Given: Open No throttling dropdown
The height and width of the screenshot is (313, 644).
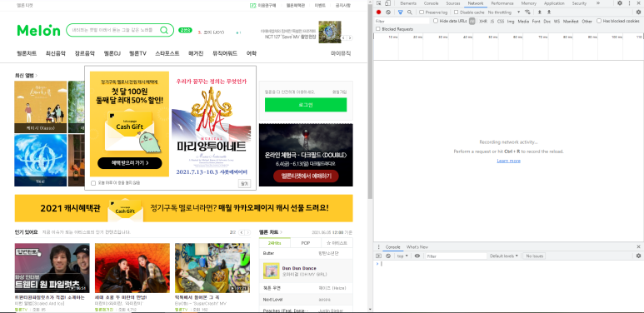Looking at the screenshot, I should [504, 12].
